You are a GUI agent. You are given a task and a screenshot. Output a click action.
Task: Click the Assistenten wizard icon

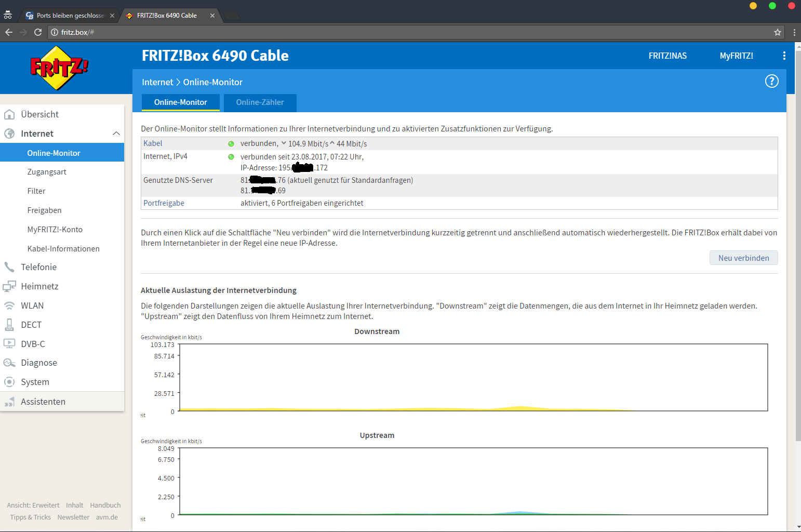tap(9, 402)
